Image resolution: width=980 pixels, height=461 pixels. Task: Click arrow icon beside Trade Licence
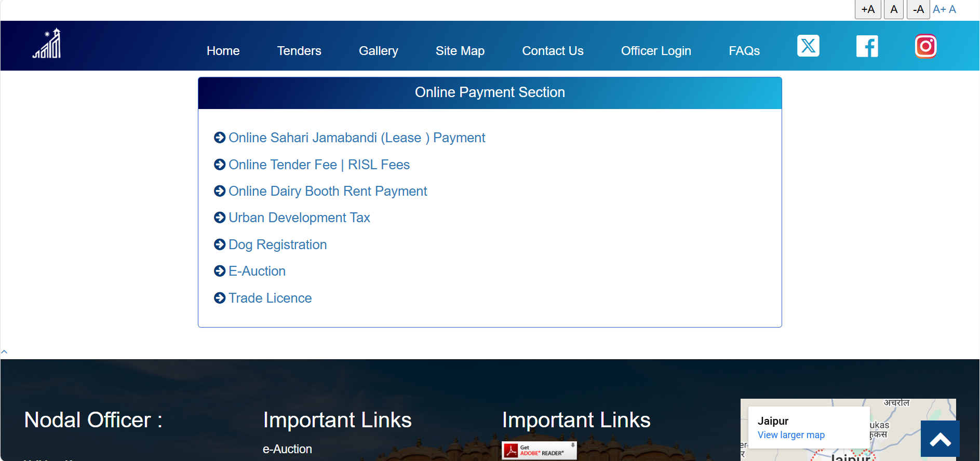[x=220, y=298]
